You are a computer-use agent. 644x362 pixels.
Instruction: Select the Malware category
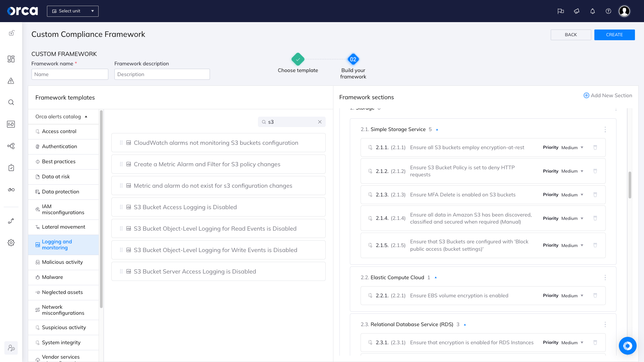[52, 277]
